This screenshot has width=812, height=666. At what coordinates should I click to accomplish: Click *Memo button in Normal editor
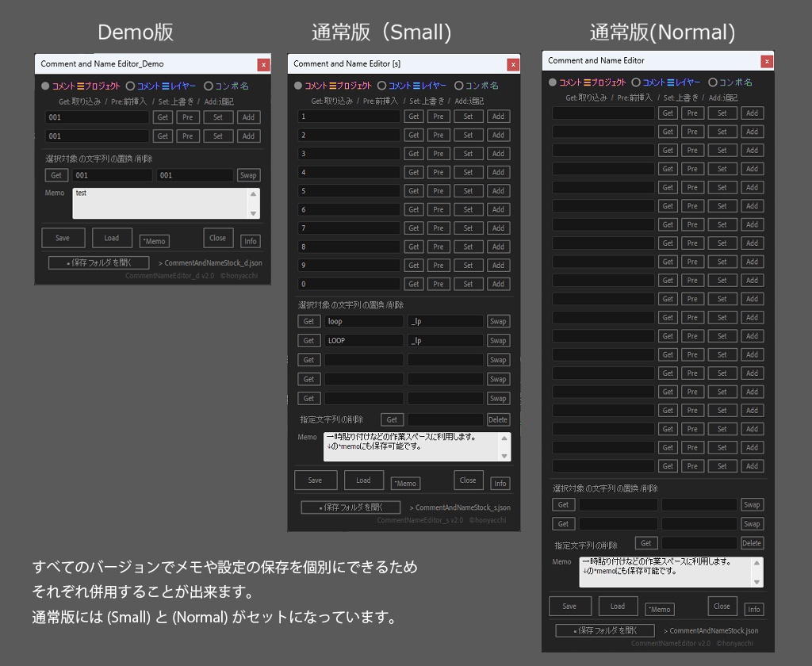[x=660, y=610]
